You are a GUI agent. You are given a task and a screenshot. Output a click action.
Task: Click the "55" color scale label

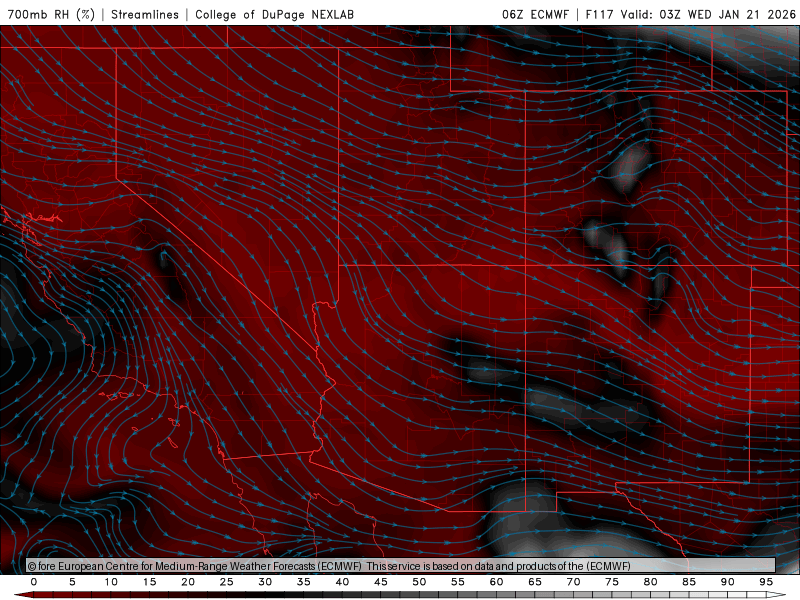coord(458,582)
